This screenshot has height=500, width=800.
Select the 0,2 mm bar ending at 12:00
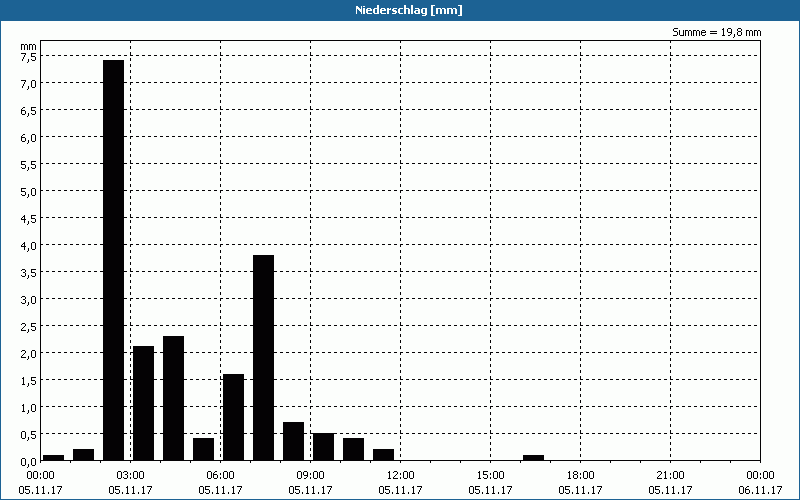(x=383, y=455)
